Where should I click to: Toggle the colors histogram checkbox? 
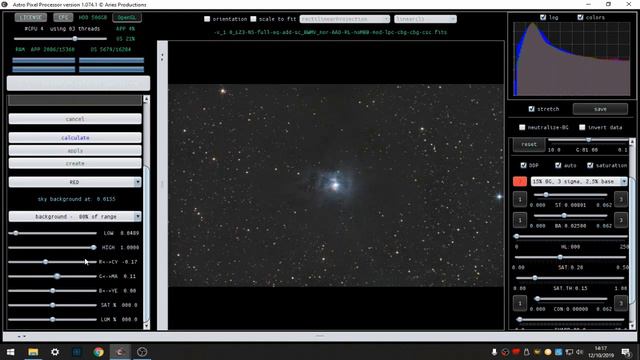pos(580,17)
